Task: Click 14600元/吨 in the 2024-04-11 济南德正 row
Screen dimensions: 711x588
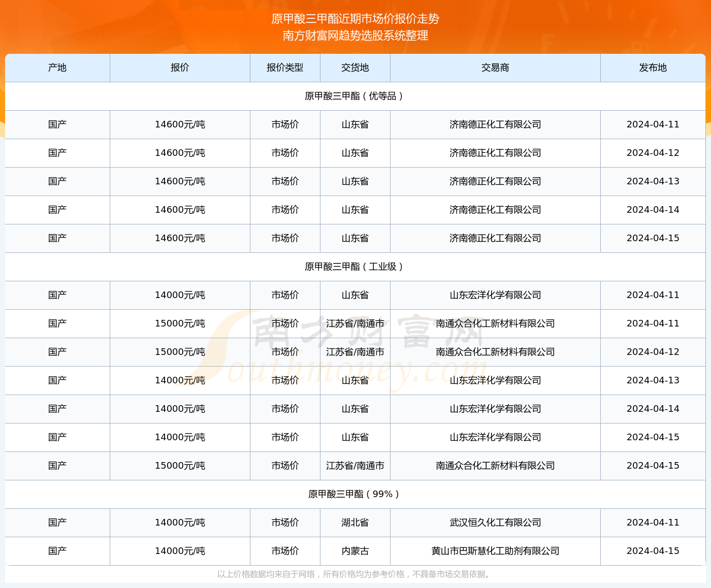Action: tap(180, 124)
